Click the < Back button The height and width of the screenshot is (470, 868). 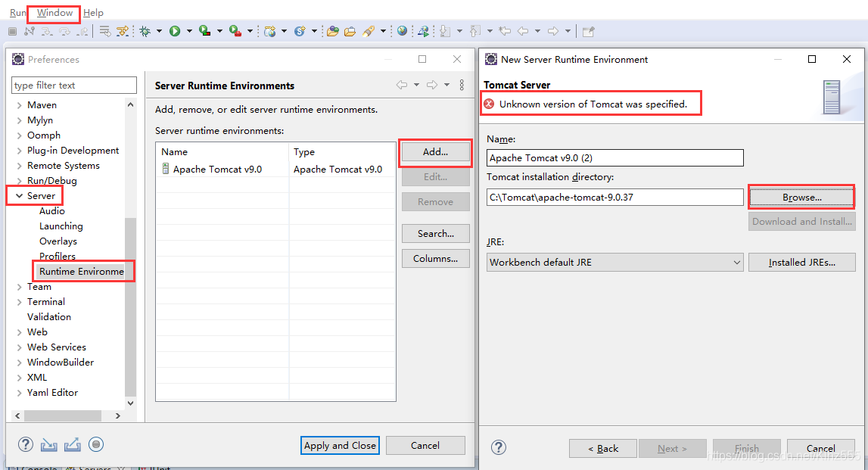[603, 448]
